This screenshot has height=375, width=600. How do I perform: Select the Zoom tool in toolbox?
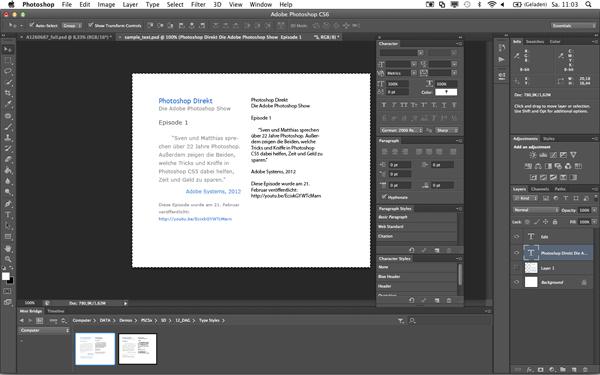(x=8, y=259)
